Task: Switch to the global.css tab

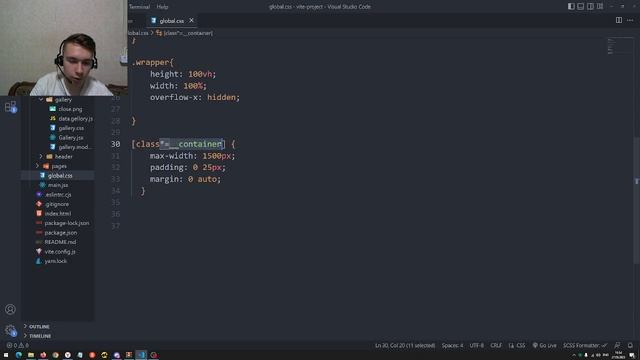Action: [171, 20]
